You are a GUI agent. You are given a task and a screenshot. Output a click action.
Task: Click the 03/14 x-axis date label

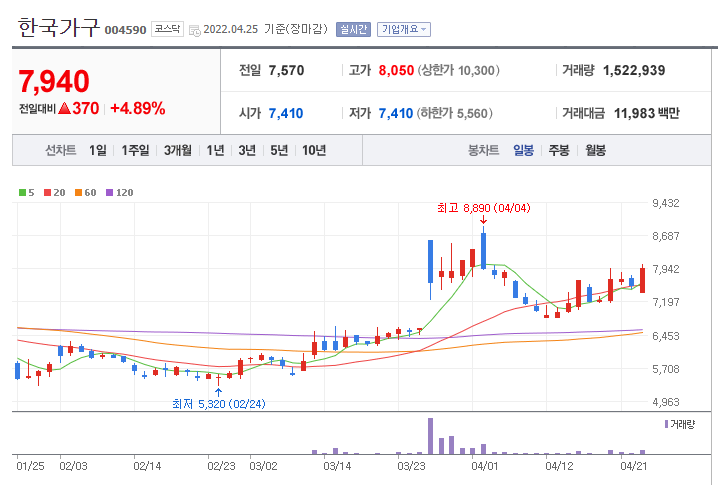pos(337,466)
